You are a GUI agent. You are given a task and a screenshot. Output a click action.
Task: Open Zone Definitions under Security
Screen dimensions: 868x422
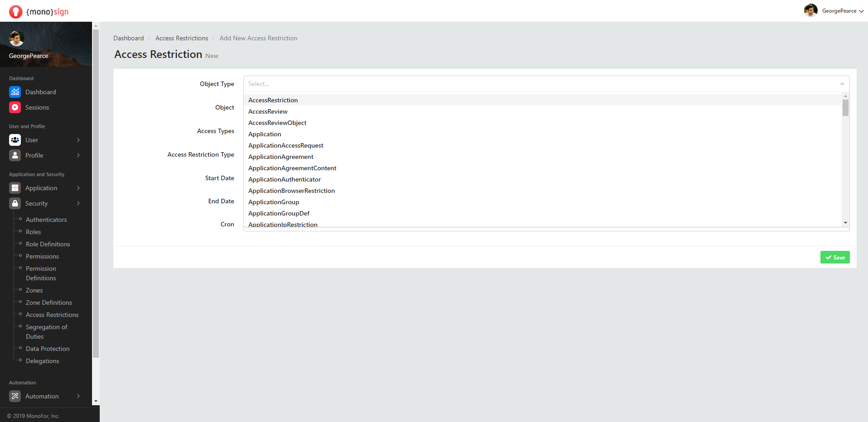pos(48,302)
